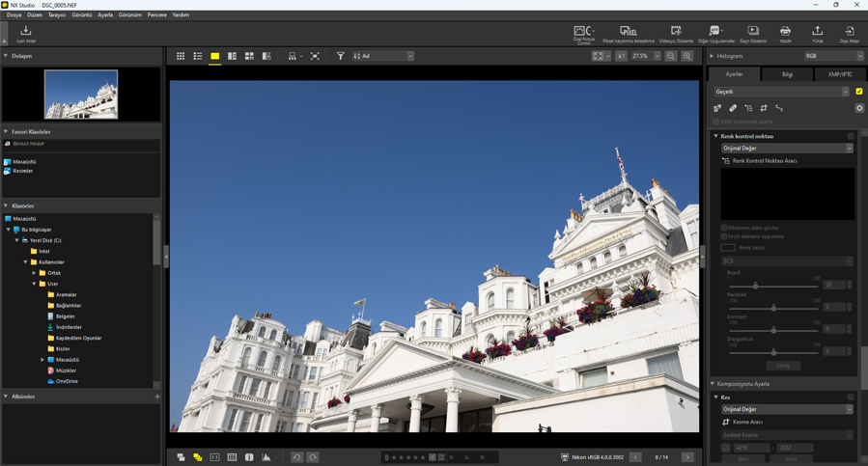Open the Geçerli adjustments dropdown
This screenshot has height=466, width=868.
(x=781, y=92)
